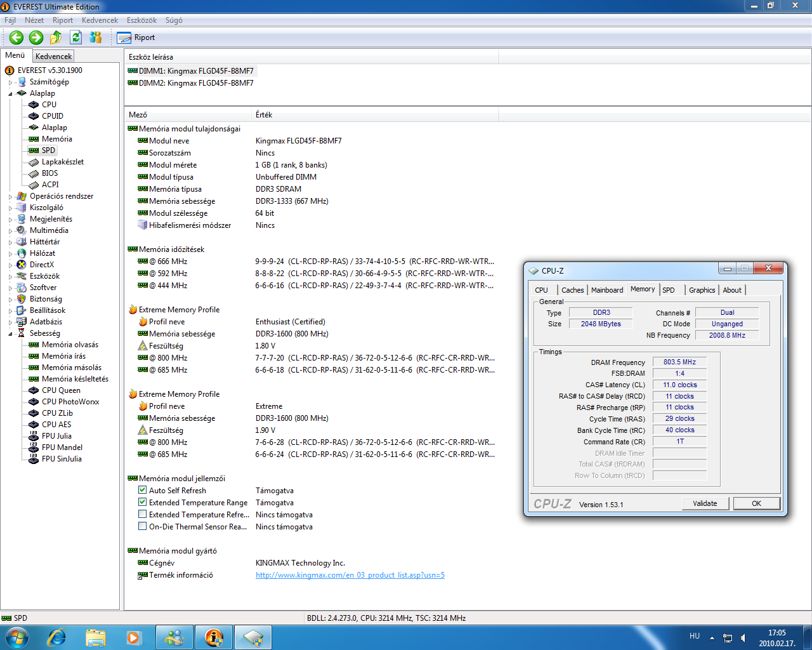Select CPU under Alaplap in tree
The height and width of the screenshot is (650, 812).
point(49,105)
